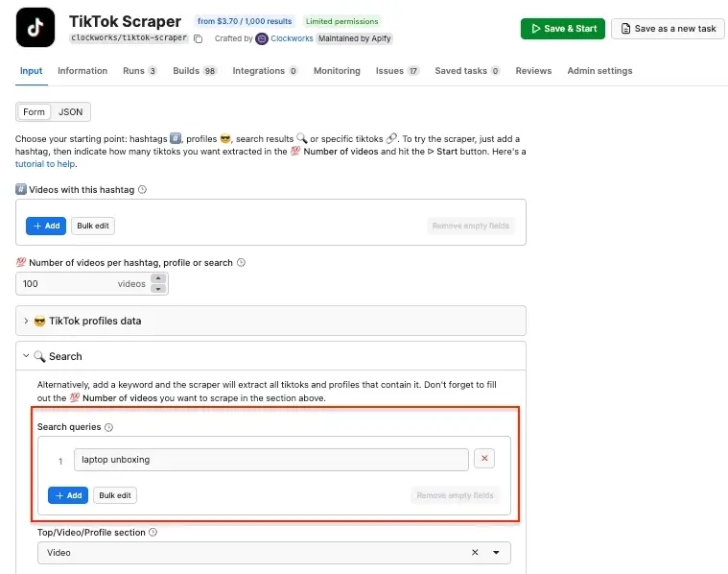
Task: Click Save & Start button
Action: tap(563, 29)
